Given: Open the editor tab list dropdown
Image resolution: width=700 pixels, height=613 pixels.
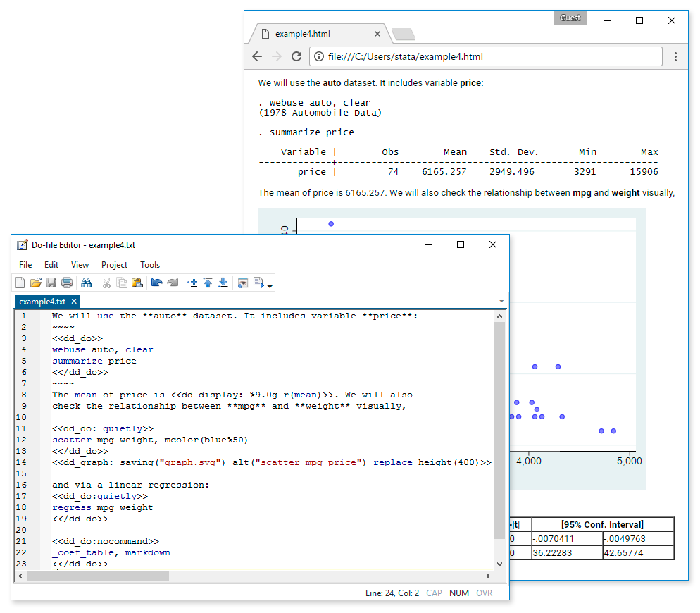Looking at the screenshot, I should (x=501, y=301).
